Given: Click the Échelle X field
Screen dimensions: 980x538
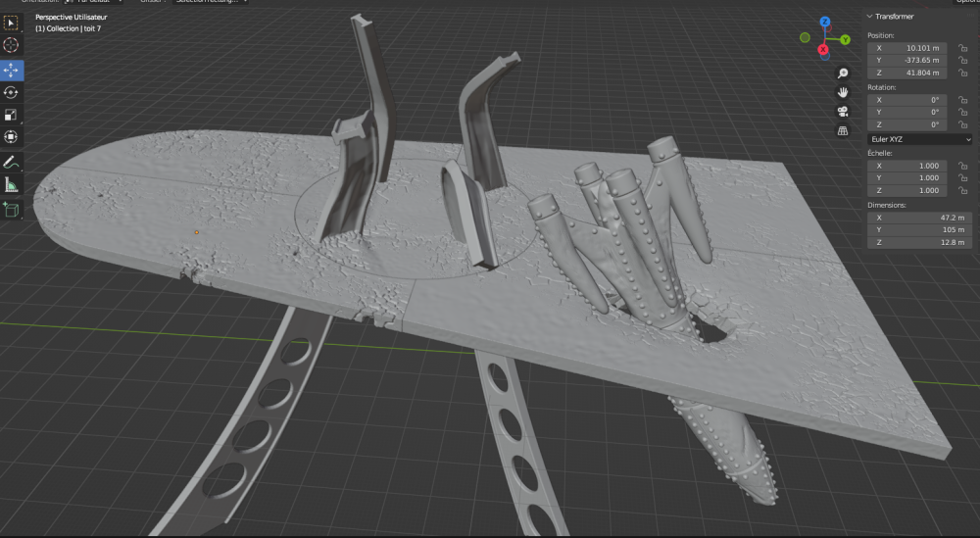Looking at the screenshot, I should (x=906, y=166).
